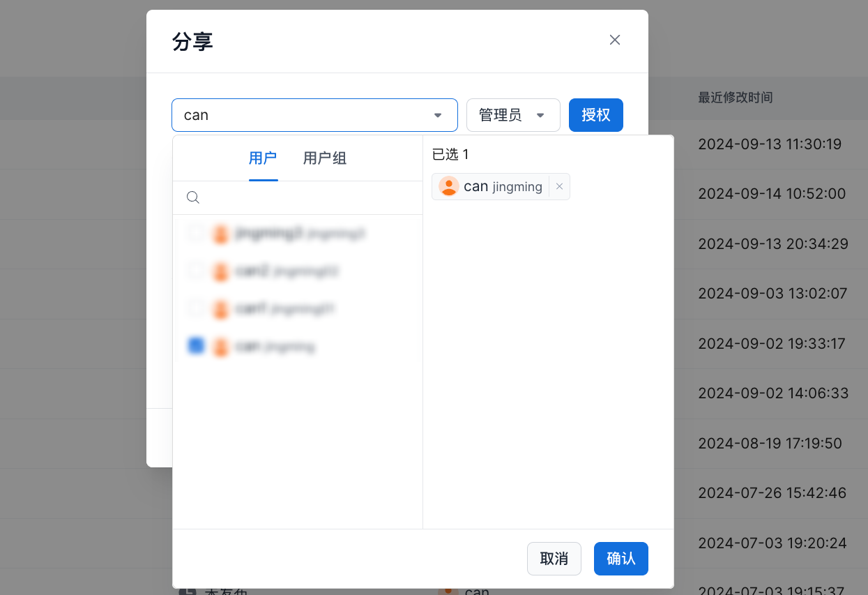Check the first user's checkbox in the list

click(x=197, y=233)
